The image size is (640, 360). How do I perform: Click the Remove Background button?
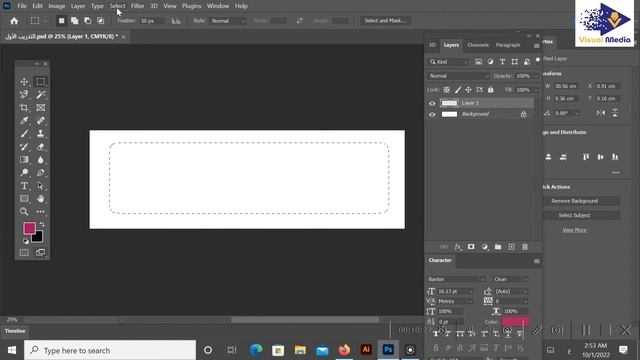[x=574, y=201]
